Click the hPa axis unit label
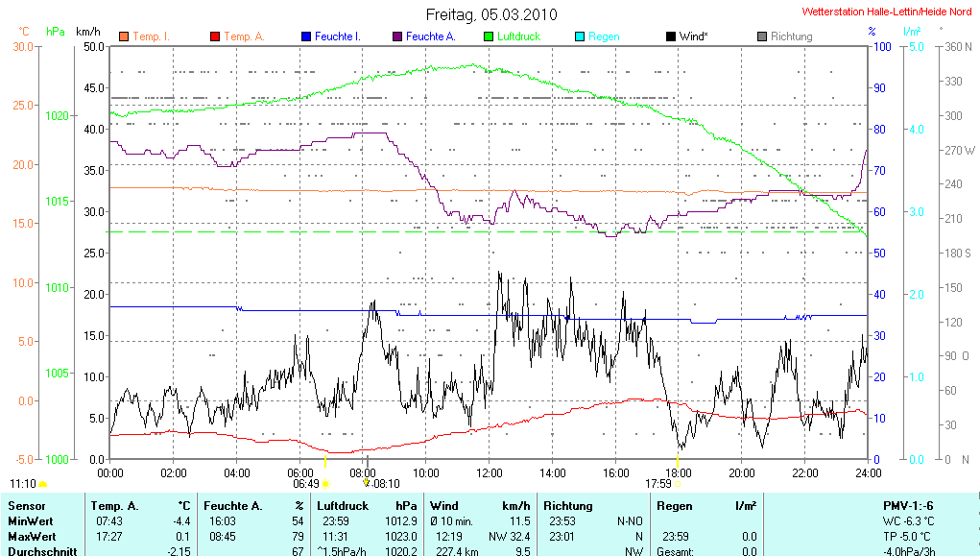 56,32
